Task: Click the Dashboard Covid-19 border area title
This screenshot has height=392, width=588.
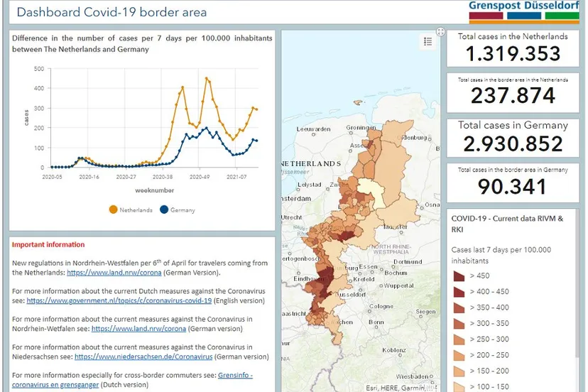Action: 111,12
